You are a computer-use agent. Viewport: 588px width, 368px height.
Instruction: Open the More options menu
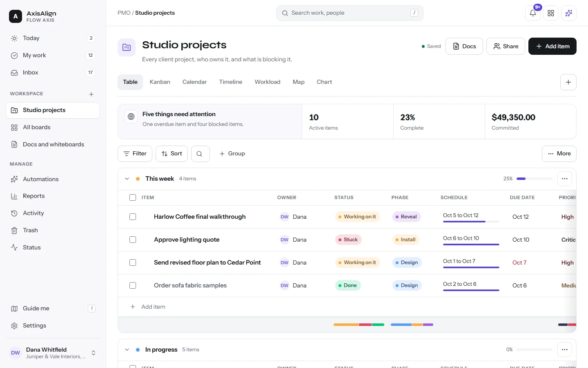pos(559,154)
